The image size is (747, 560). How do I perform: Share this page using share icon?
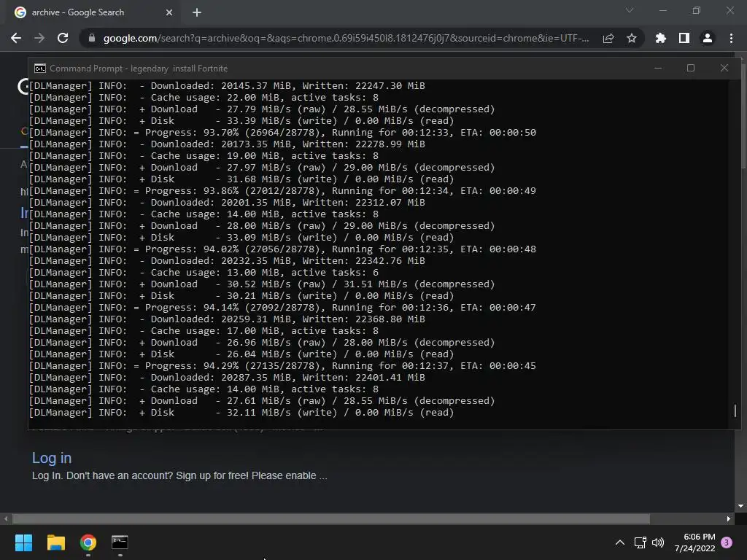click(x=608, y=38)
